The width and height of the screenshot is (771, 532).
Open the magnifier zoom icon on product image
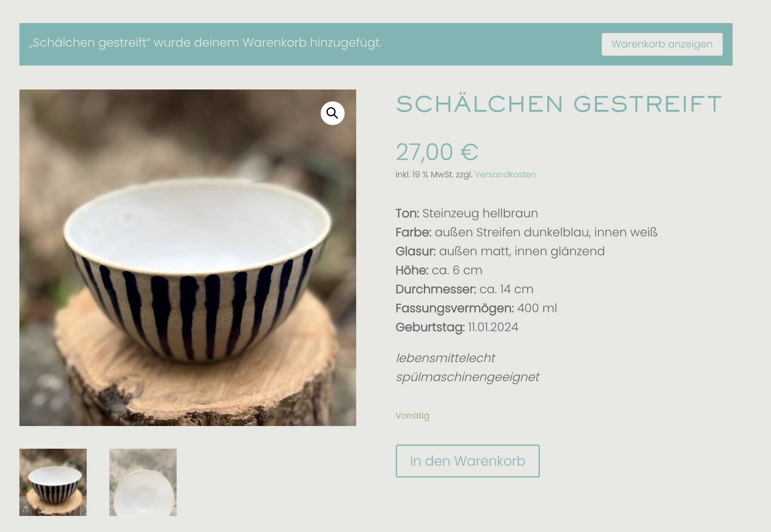[332, 113]
